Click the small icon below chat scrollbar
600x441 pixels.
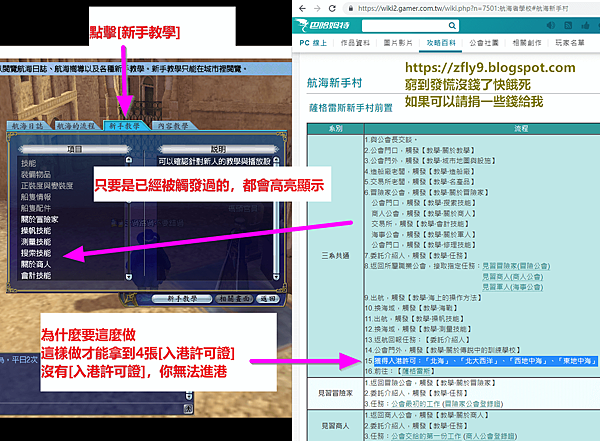pyautogui.click(x=189, y=408)
